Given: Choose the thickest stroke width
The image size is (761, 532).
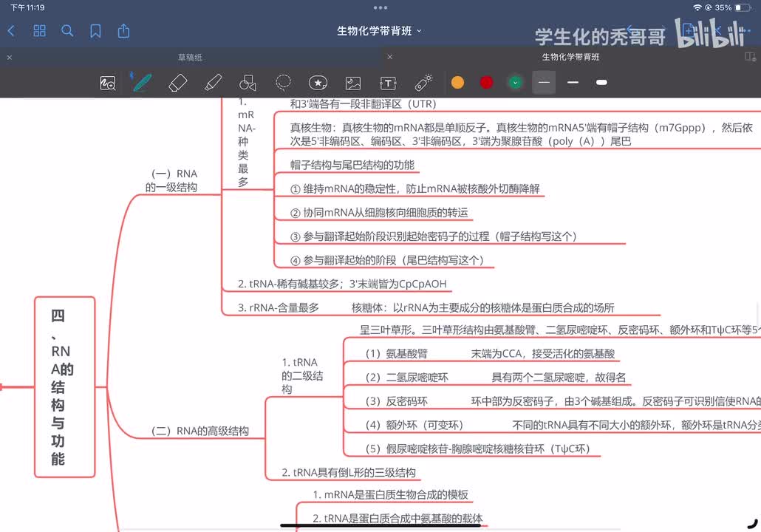Looking at the screenshot, I should 601,83.
